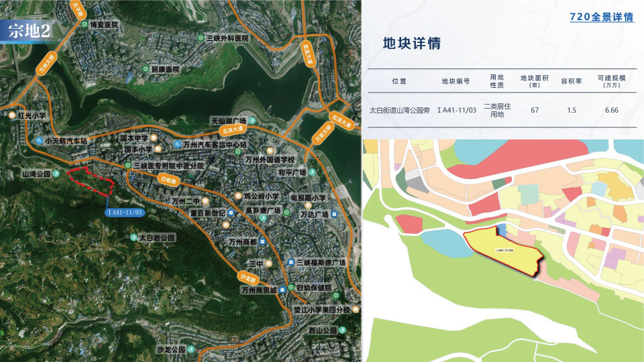Screen dimensions: 644x362
Task: Click the blue ⅠA41-11/03 parcel label
Action: point(125,213)
